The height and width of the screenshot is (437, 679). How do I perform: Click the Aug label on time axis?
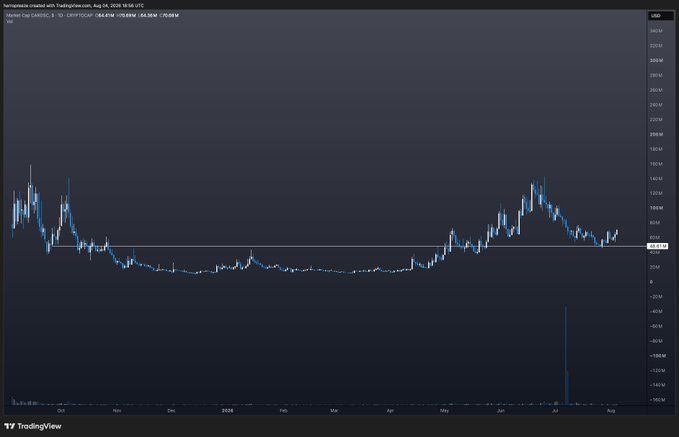coord(611,411)
